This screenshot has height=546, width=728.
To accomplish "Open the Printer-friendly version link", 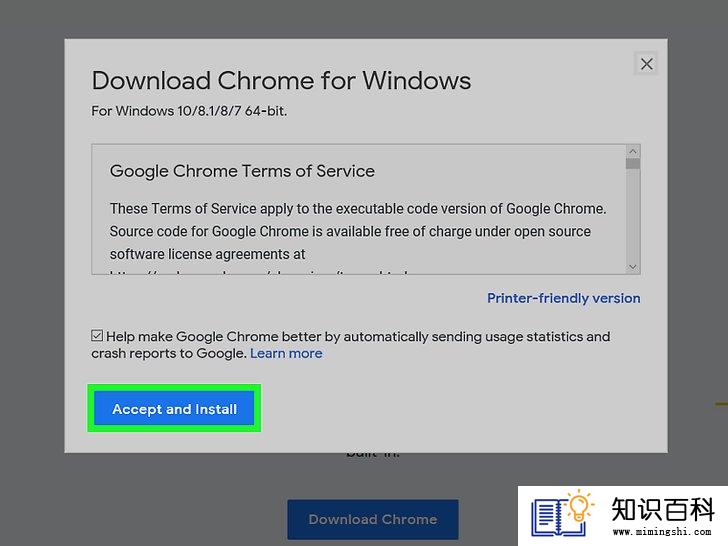I will pos(564,298).
